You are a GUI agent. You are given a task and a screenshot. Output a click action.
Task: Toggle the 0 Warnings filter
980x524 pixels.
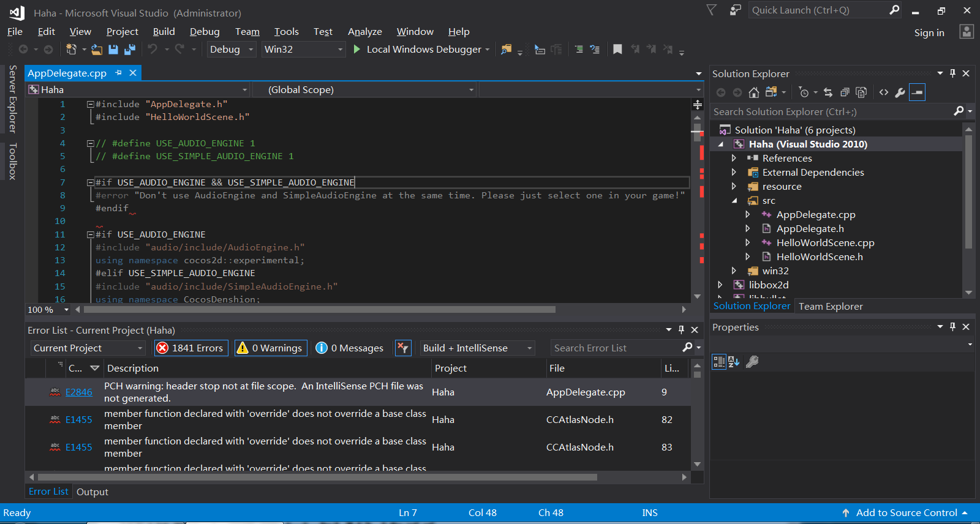point(270,348)
